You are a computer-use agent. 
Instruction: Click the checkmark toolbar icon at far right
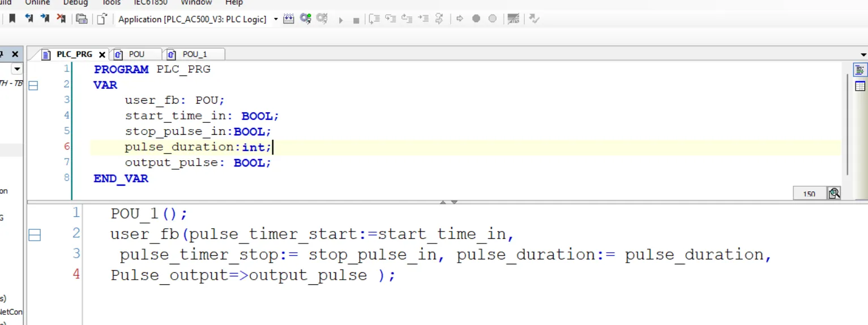(534, 19)
